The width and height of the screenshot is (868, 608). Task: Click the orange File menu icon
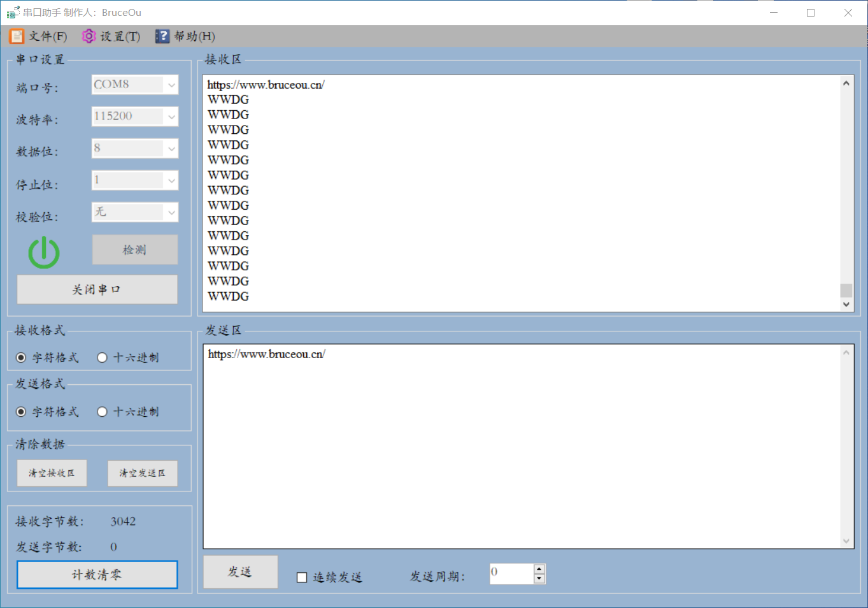click(x=17, y=36)
